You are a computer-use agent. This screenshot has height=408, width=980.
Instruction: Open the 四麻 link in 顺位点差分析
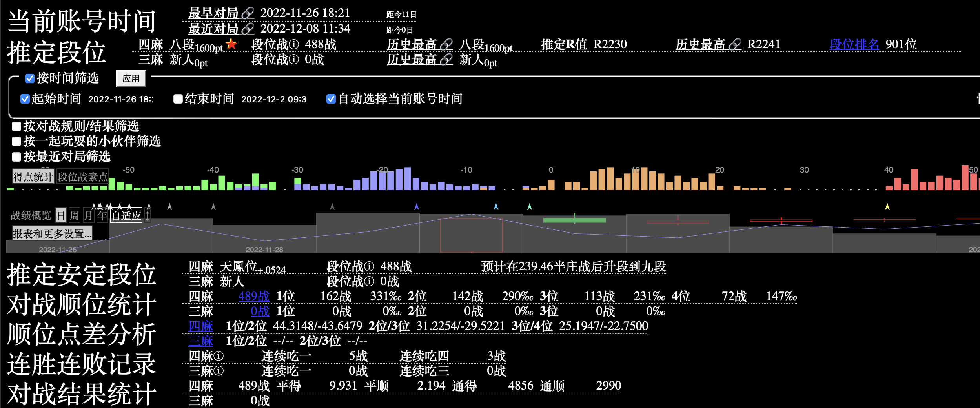coord(201,326)
